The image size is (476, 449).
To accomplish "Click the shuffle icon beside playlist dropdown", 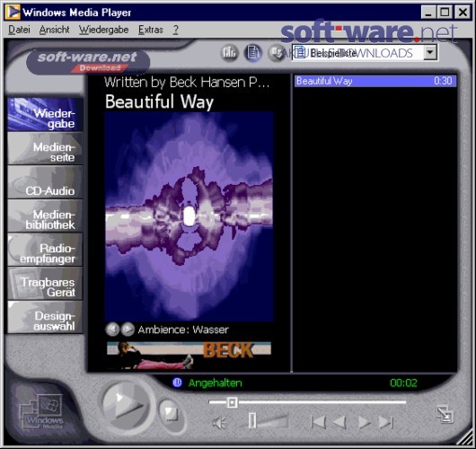I will (276, 53).
